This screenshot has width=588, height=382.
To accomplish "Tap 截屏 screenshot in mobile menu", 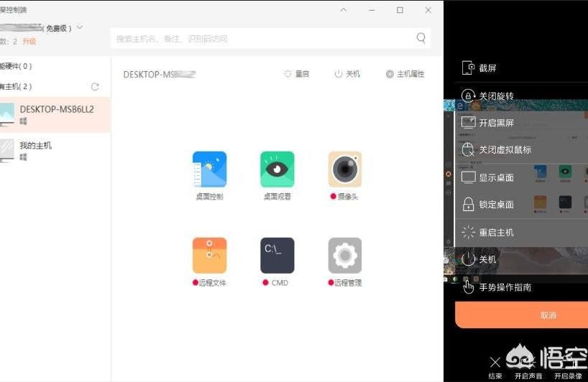I will coord(487,68).
